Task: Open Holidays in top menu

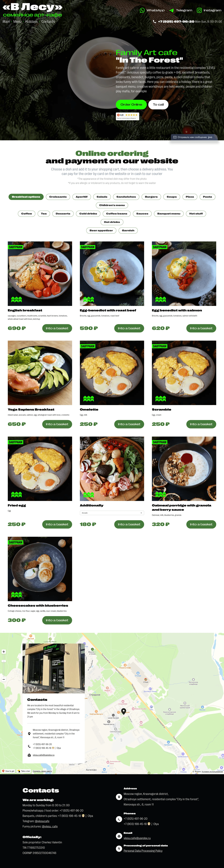Action: pos(31,22)
